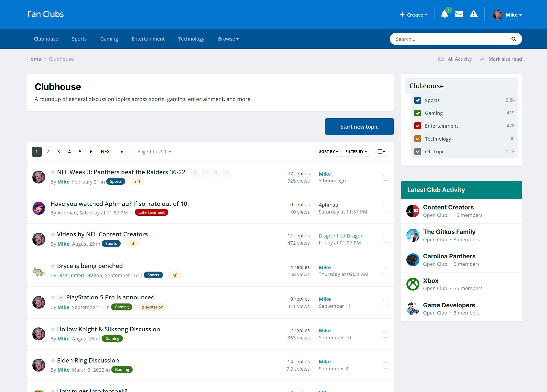The height and width of the screenshot is (392, 547).
Task: Click blue Sports badge on NFL Week 3 topic
Action: coord(116,182)
